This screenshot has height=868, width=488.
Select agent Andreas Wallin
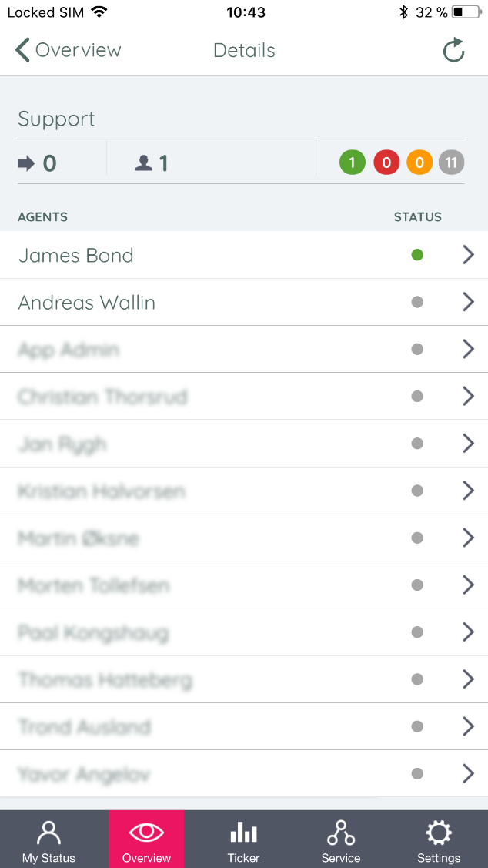click(x=87, y=303)
